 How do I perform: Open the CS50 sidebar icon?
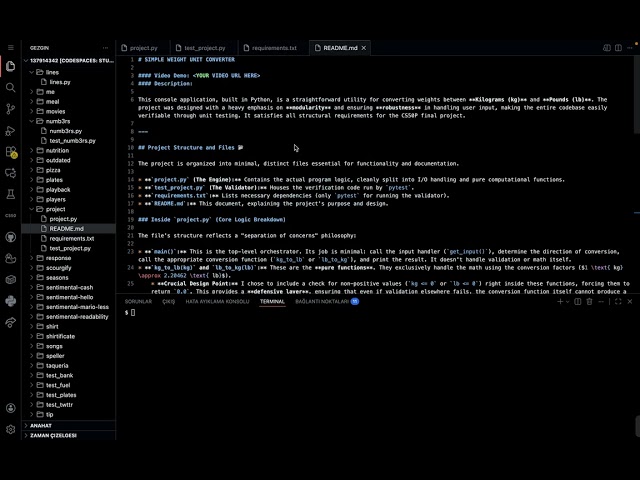pos(11,216)
